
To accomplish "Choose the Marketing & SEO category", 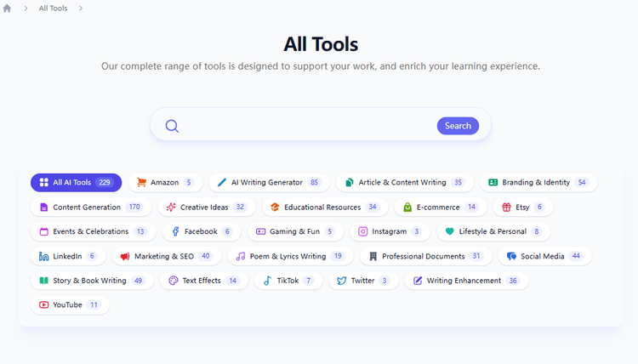I will pyautogui.click(x=166, y=256).
